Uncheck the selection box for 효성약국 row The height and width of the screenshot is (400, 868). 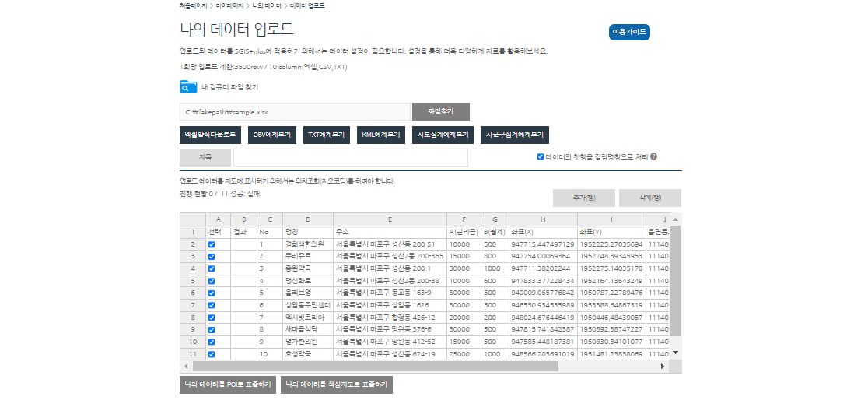[212, 354]
